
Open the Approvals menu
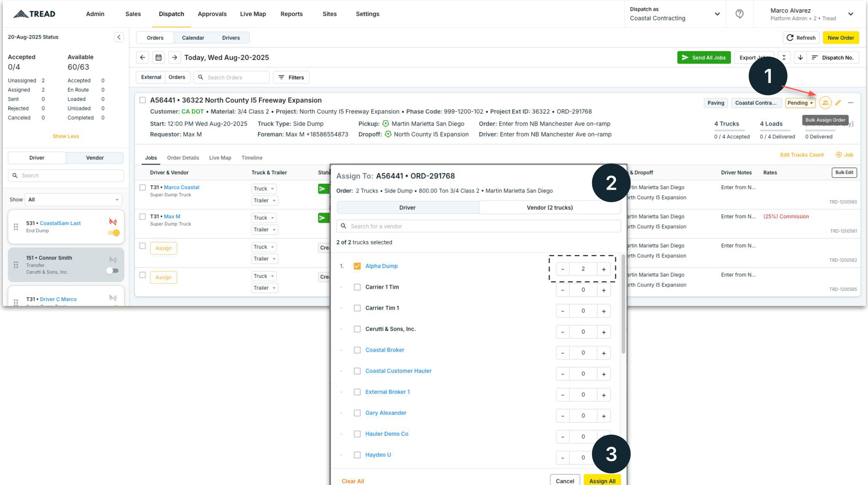pos(212,14)
